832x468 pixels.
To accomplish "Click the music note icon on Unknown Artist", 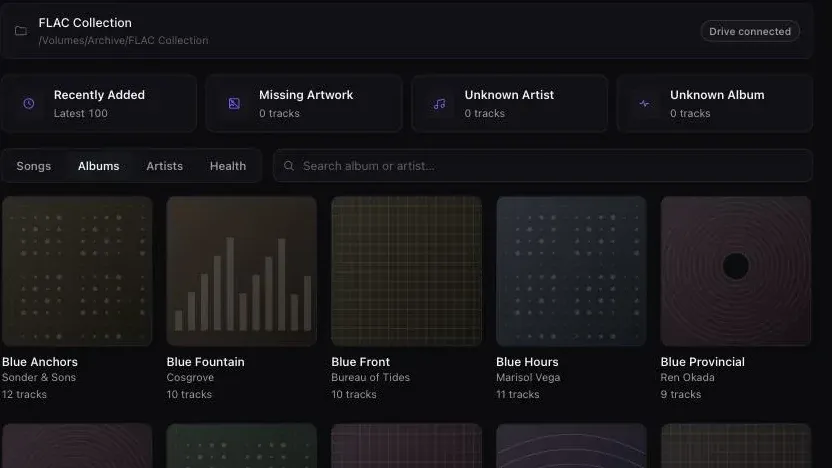I will (x=439, y=103).
